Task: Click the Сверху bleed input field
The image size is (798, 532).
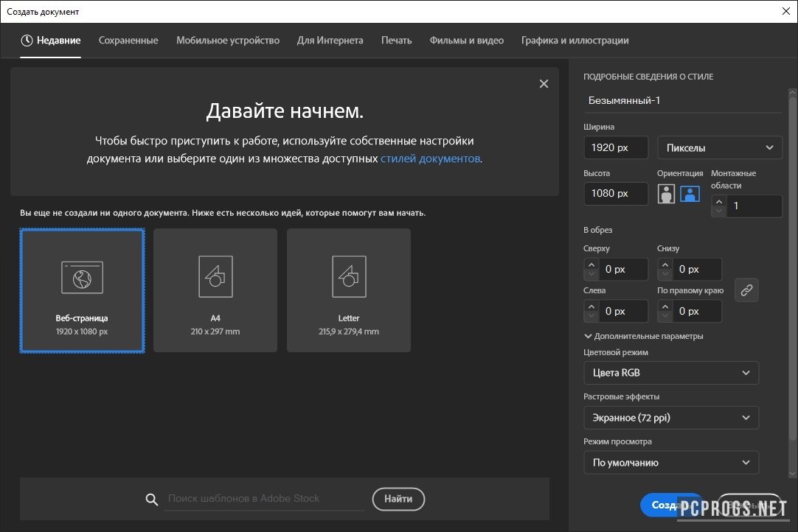Action: pos(623,270)
